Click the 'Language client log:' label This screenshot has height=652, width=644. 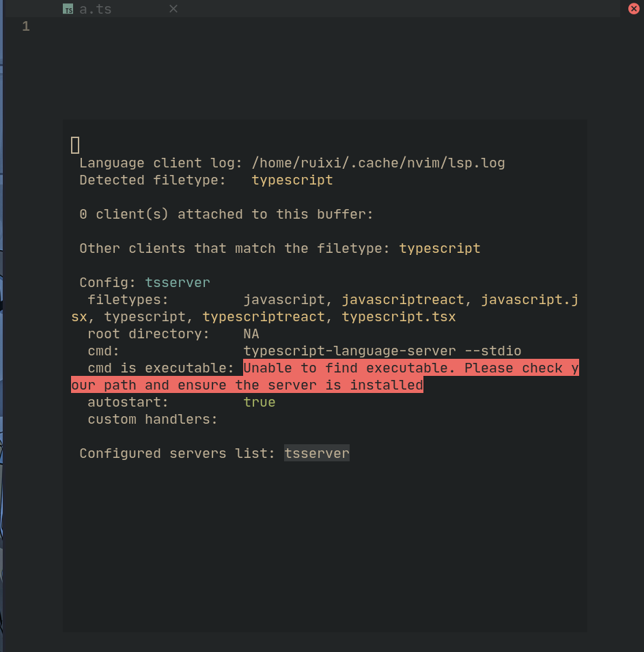[160, 163]
